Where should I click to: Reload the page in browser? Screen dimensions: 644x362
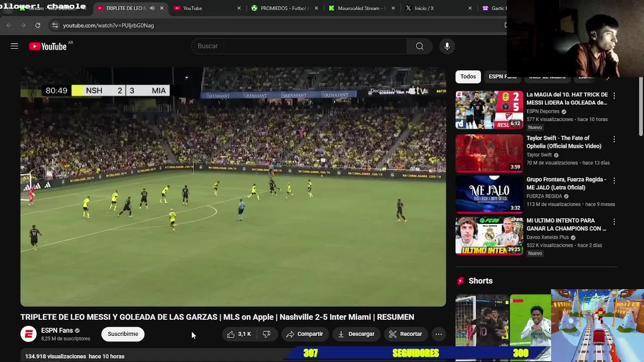coord(38,25)
